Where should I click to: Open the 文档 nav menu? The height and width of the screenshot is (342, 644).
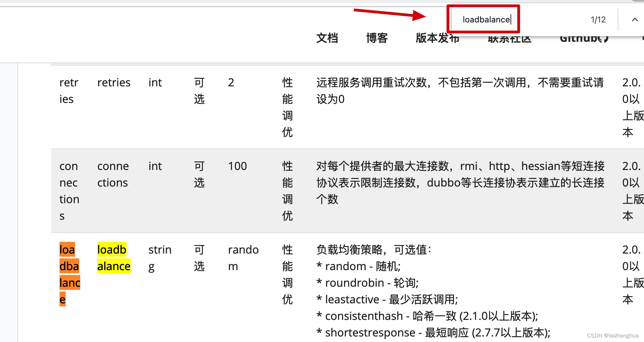[327, 38]
